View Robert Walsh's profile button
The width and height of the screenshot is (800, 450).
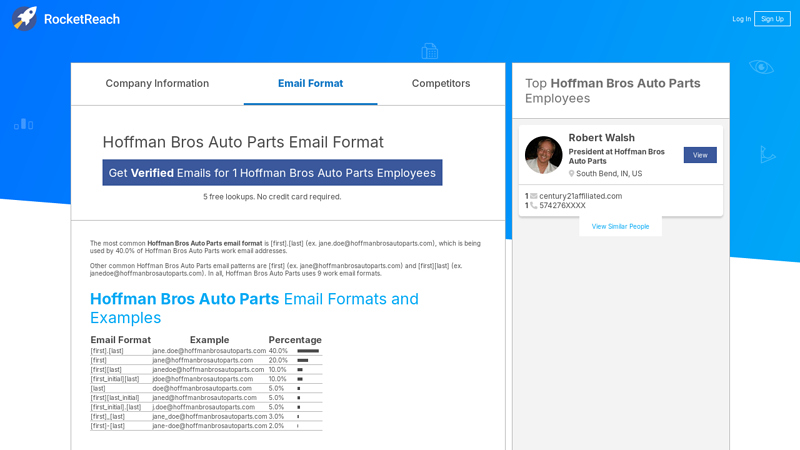(x=700, y=155)
